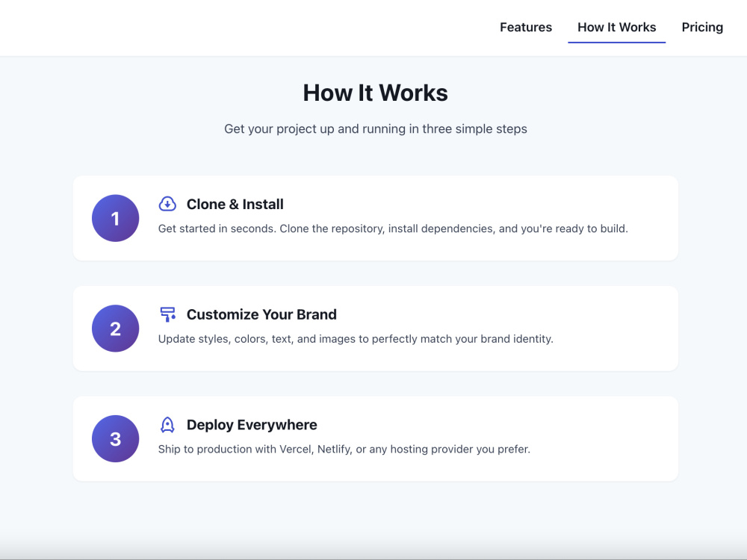Click the Customize Your Brand heading
Image resolution: width=747 pixels, height=560 pixels.
tap(261, 314)
